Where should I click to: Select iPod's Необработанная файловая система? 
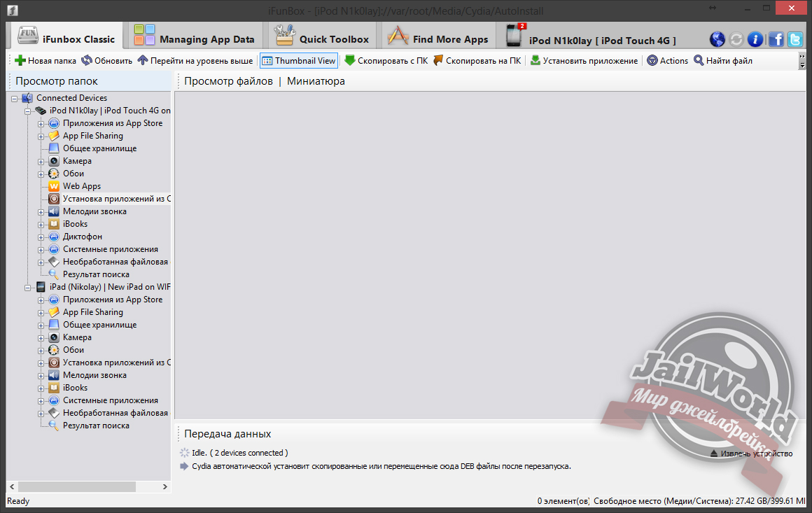(116, 262)
